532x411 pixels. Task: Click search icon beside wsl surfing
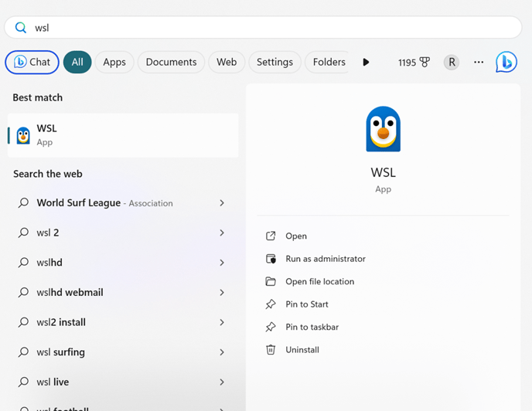[23, 352]
